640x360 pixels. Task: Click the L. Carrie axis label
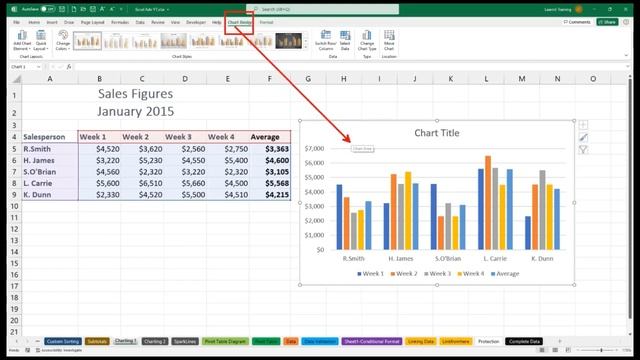coord(495,258)
